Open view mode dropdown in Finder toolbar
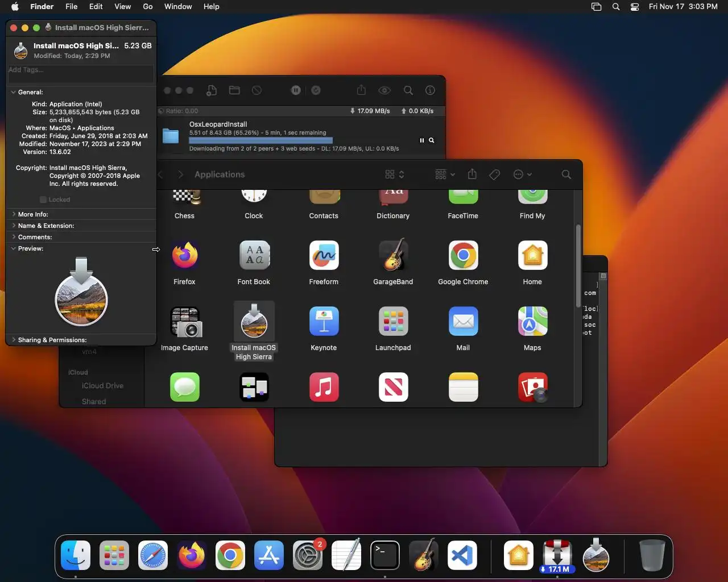 click(x=395, y=174)
